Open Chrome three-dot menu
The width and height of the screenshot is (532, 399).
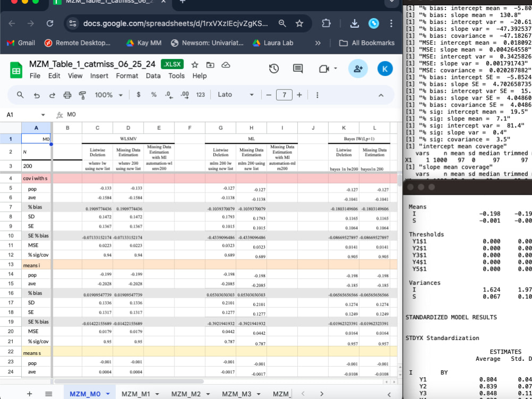(x=391, y=23)
